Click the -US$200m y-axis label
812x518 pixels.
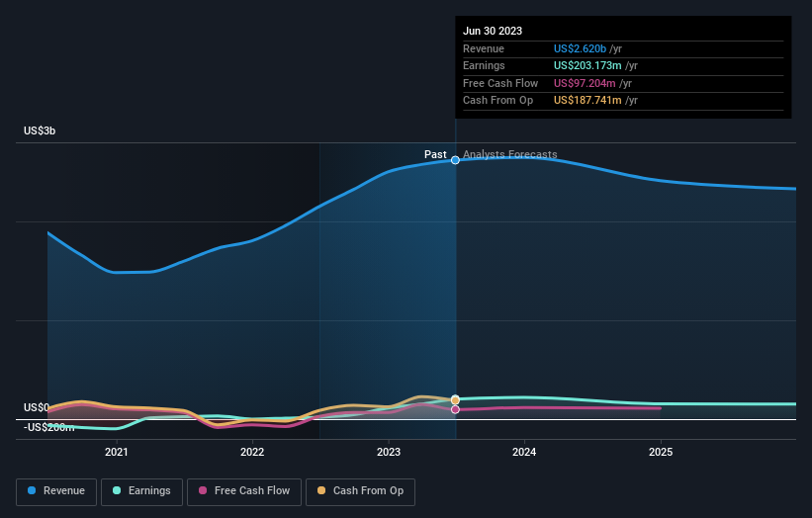pos(48,427)
